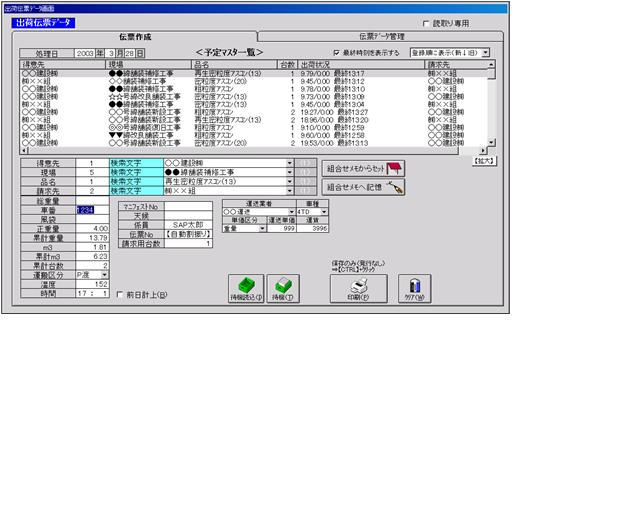Click the master list vertical scrollbar

(x=491, y=105)
